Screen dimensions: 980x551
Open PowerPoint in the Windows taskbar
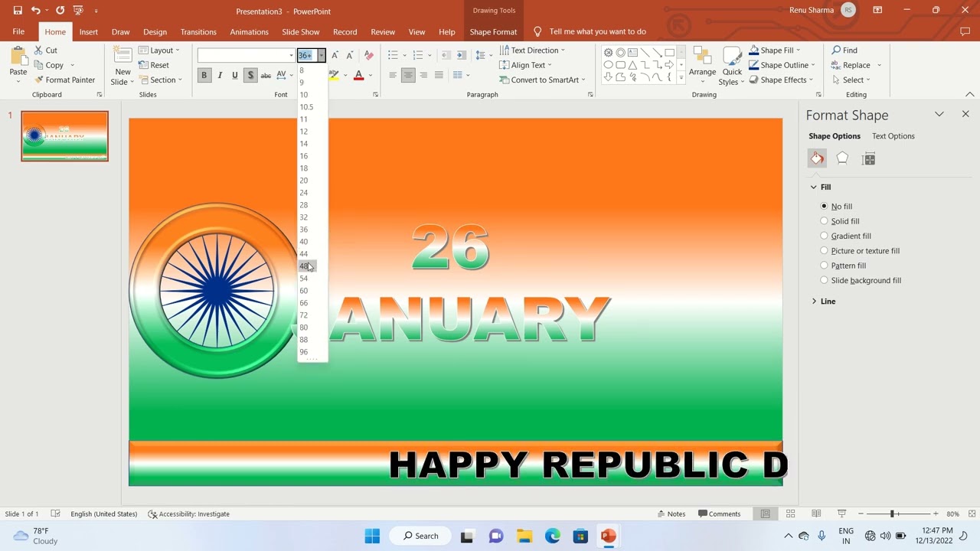(608, 536)
